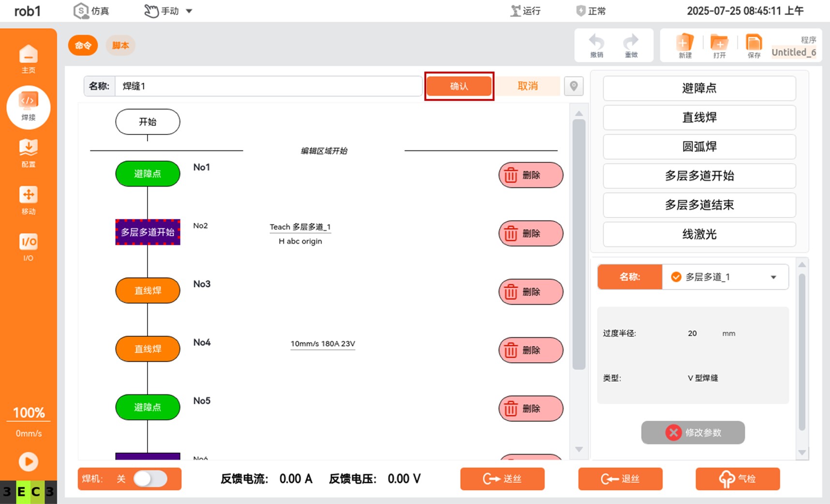The width and height of the screenshot is (830, 504).
Task: Click the 100% speed indicator
Action: coord(29,413)
